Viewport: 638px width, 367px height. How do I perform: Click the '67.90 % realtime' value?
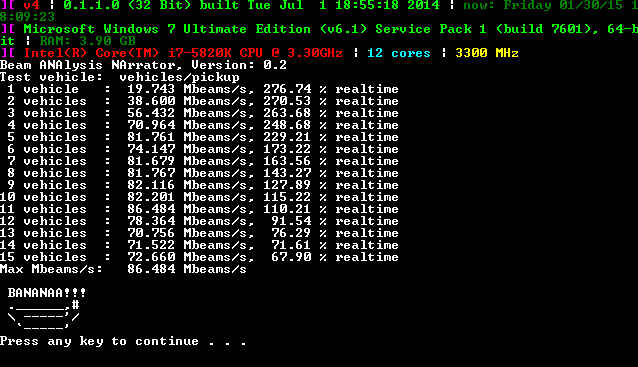335,257
